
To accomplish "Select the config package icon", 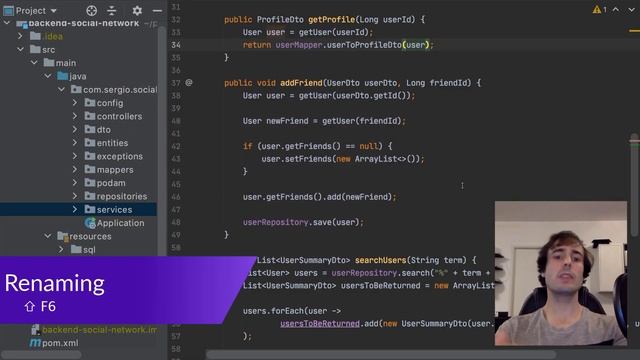I will tap(90, 103).
